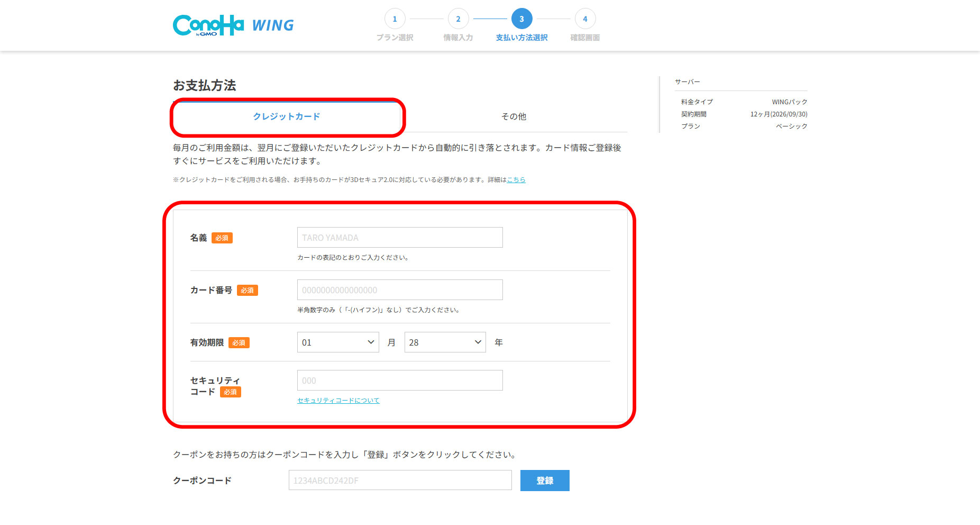Click step 4 confirmation screen circle
Screen dimensions: 980x525
point(585,19)
